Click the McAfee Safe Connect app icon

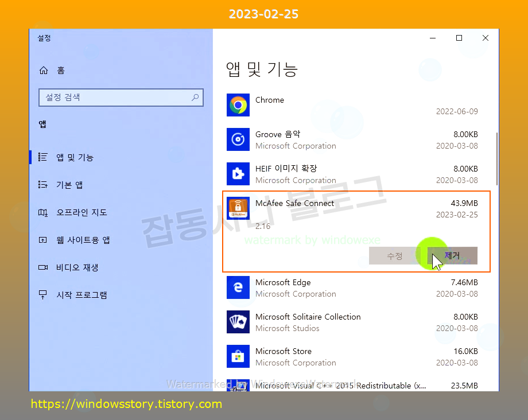point(238,208)
